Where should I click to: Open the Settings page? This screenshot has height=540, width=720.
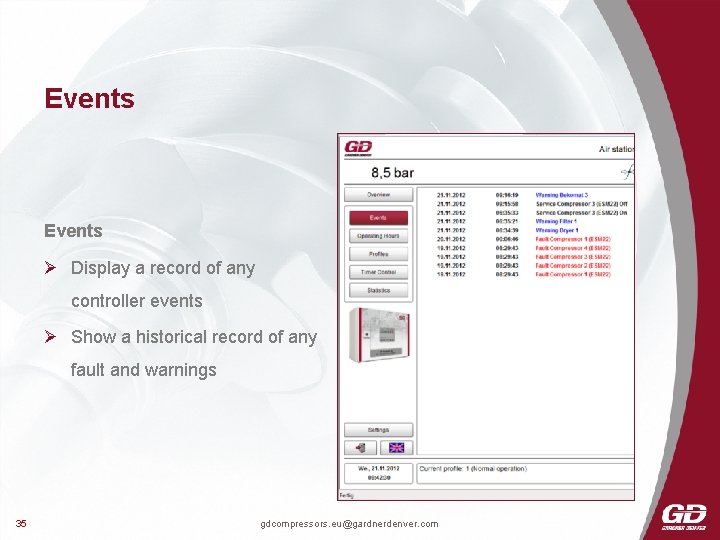tap(378, 430)
